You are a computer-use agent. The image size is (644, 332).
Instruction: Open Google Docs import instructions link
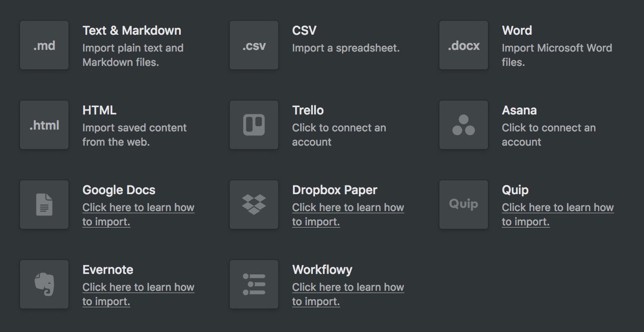click(x=138, y=215)
